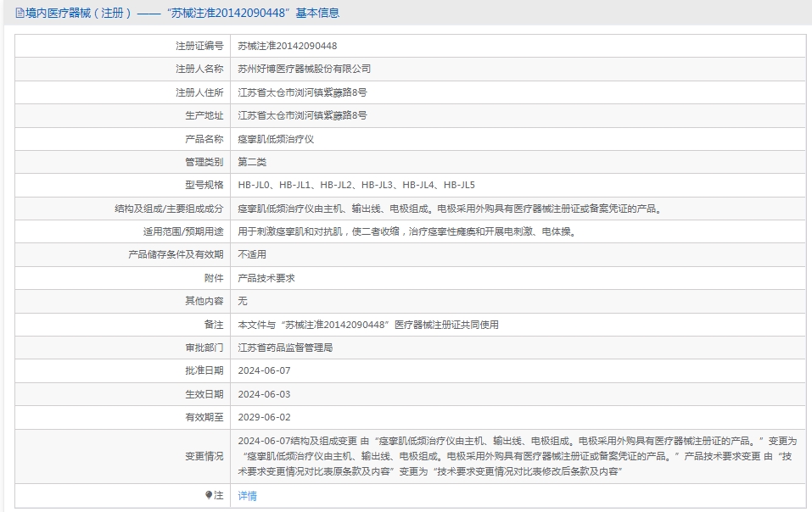
Task: Click the address value in the 生产地址 row
Action: click(302, 115)
